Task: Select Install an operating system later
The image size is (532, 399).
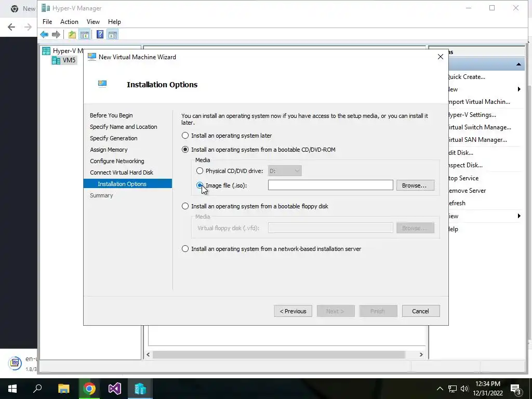Action: coord(185,136)
